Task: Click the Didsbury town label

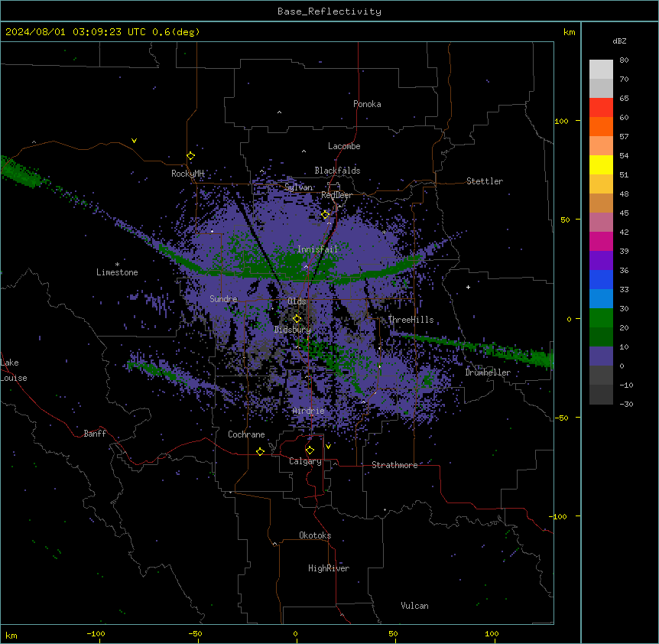Action: click(293, 330)
